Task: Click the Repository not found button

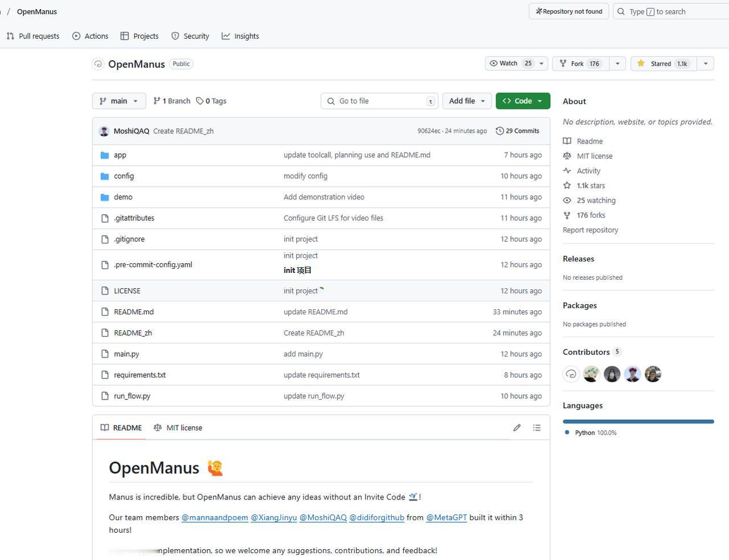Action: tap(569, 11)
